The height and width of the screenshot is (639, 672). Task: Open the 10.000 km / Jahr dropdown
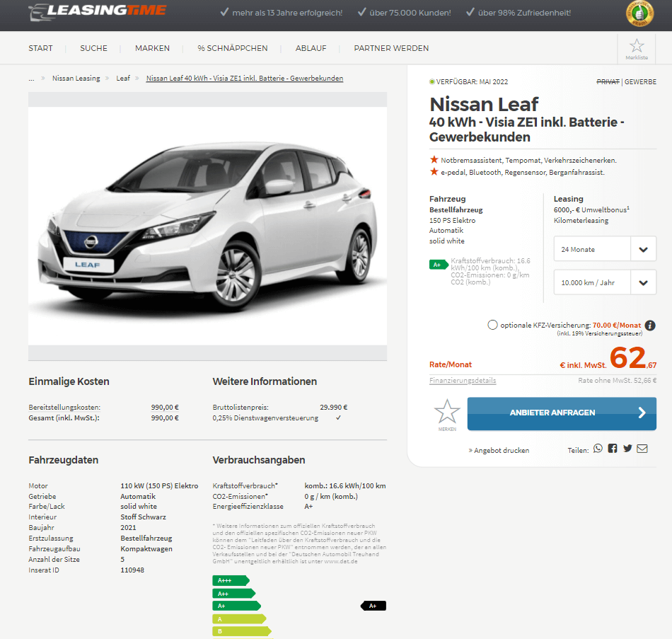click(605, 282)
